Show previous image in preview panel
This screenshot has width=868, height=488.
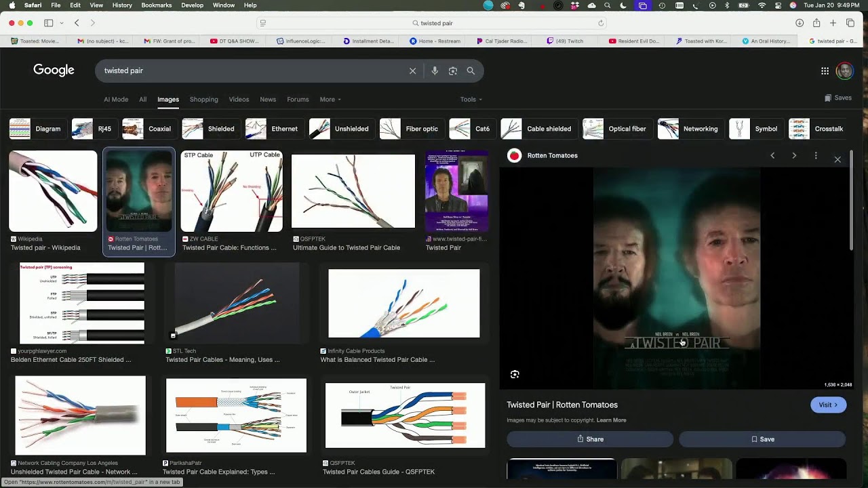point(772,155)
